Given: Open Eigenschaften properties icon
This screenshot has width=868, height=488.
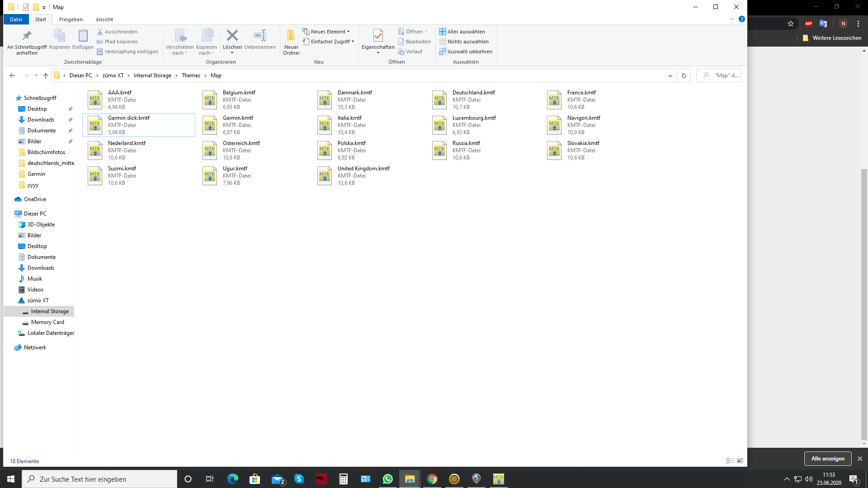Looking at the screenshot, I should pyautogui.click(x=378, y=35).
